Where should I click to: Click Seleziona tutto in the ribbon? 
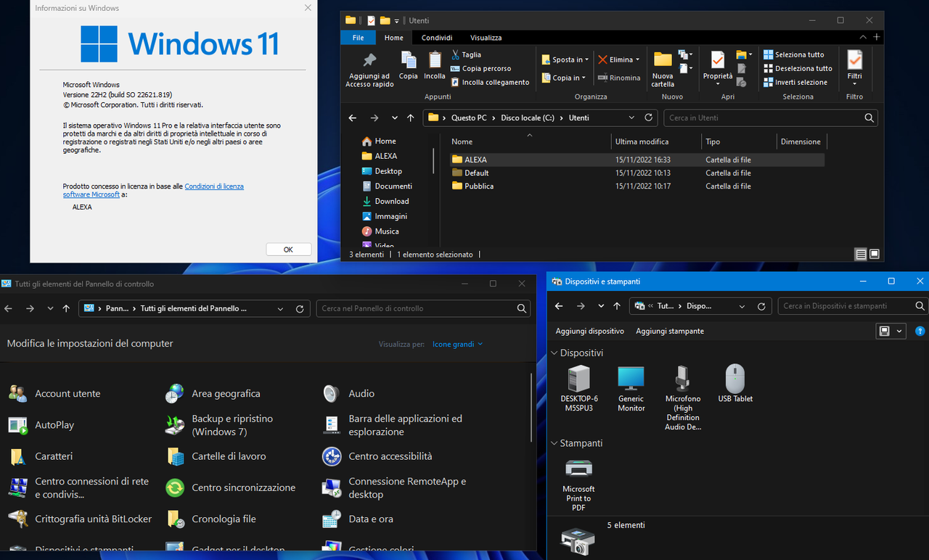(x=794, y=54)
